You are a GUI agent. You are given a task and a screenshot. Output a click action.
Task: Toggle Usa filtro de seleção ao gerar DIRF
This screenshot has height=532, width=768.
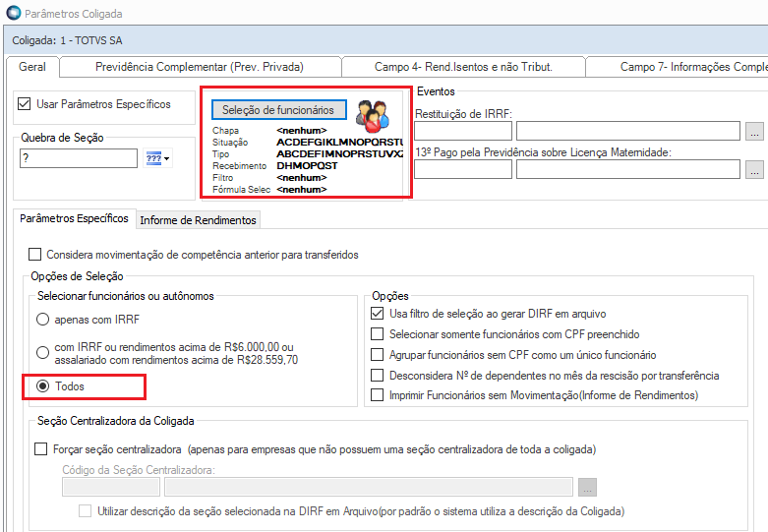[x=378, y=314]
